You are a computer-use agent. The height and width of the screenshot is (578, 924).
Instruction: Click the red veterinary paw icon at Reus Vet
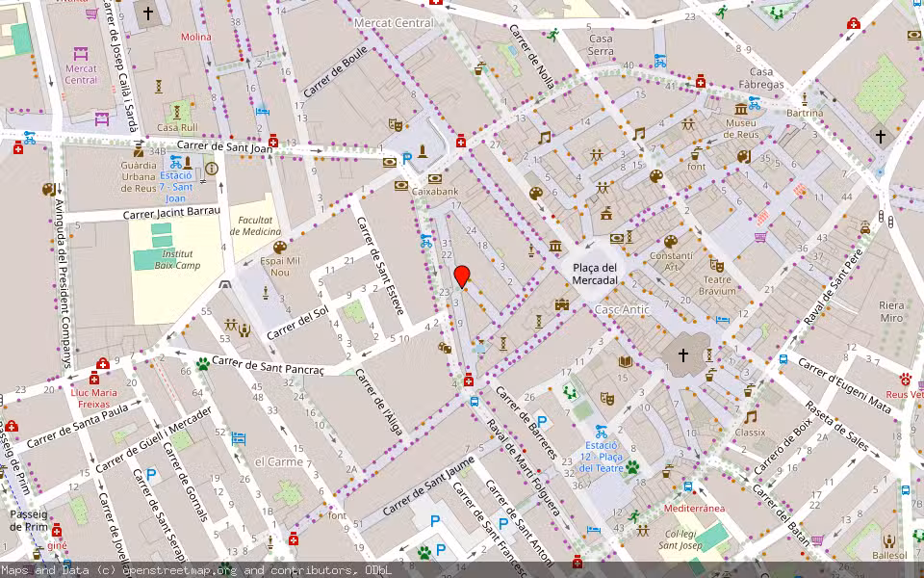click(906, 379)
